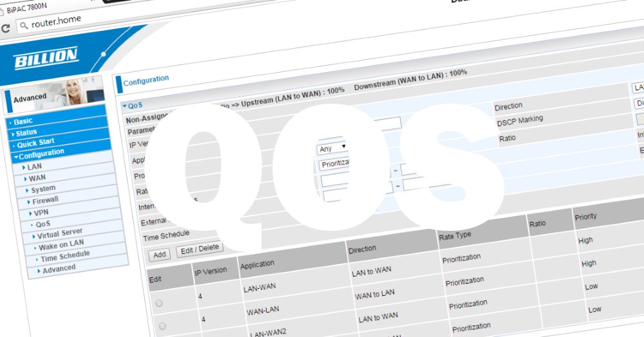The image size is (644, 337).
Task: Open the QoS page in the sidebar
Action: 43,224
